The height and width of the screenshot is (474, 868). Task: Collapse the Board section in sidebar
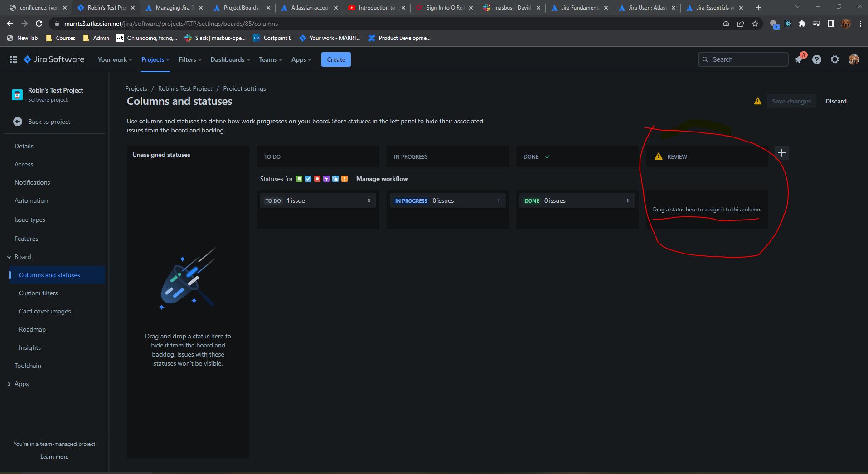click(x=9, y=257)
